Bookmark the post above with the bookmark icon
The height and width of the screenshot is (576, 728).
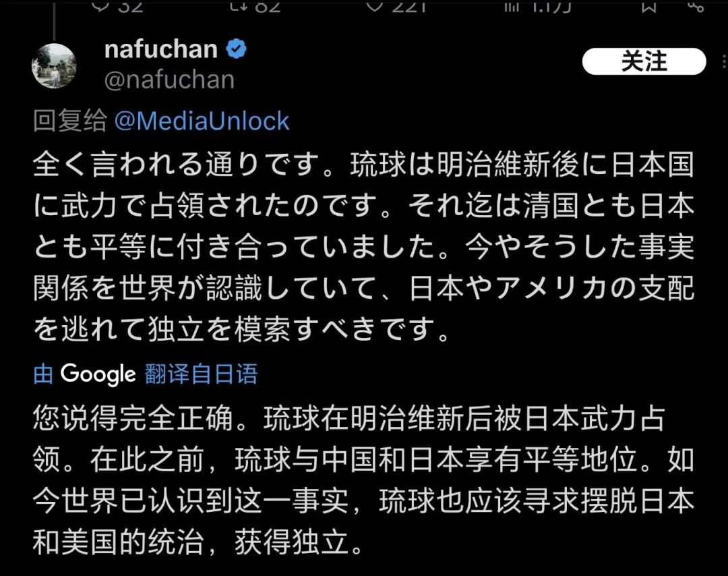click(x=648, y=5)
